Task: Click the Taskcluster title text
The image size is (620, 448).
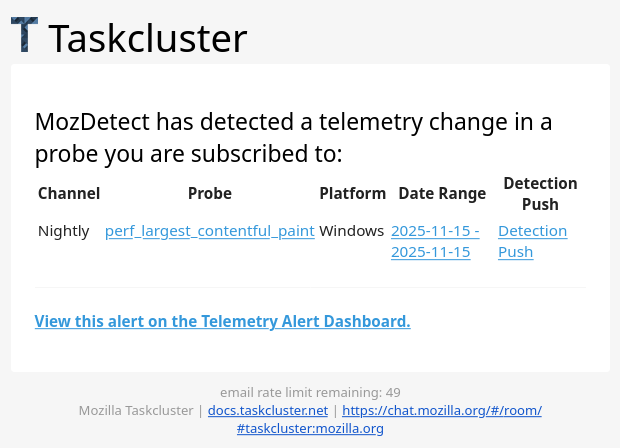Action: (x=147, y=38)
